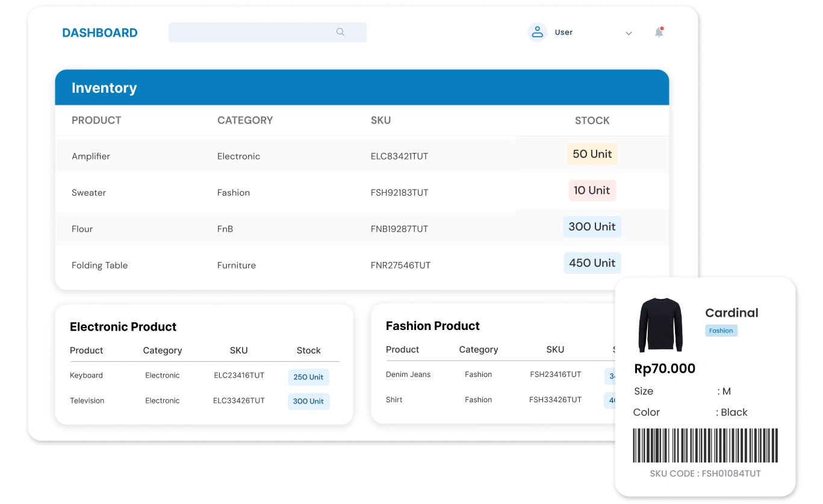Click the search magnifier icon
Image resolution: width=823 pixels, height=504 pixels.
(x=340, y=32)
